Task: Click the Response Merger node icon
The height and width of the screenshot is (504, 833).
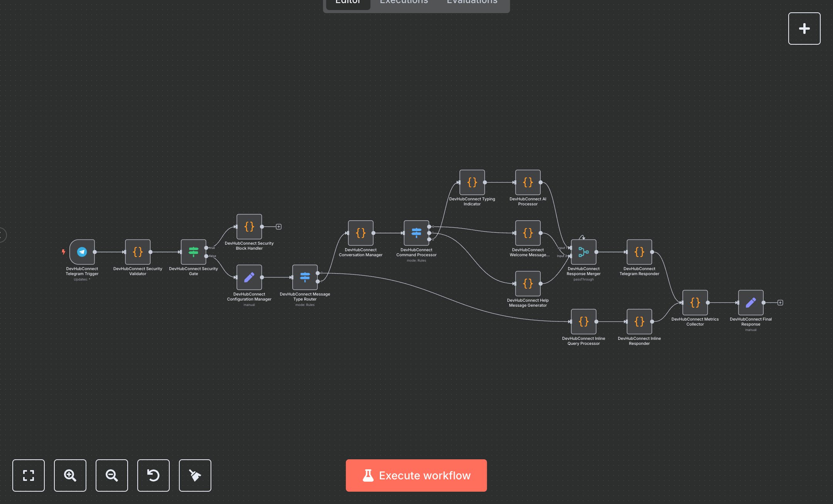Action: tap(583, 252)
